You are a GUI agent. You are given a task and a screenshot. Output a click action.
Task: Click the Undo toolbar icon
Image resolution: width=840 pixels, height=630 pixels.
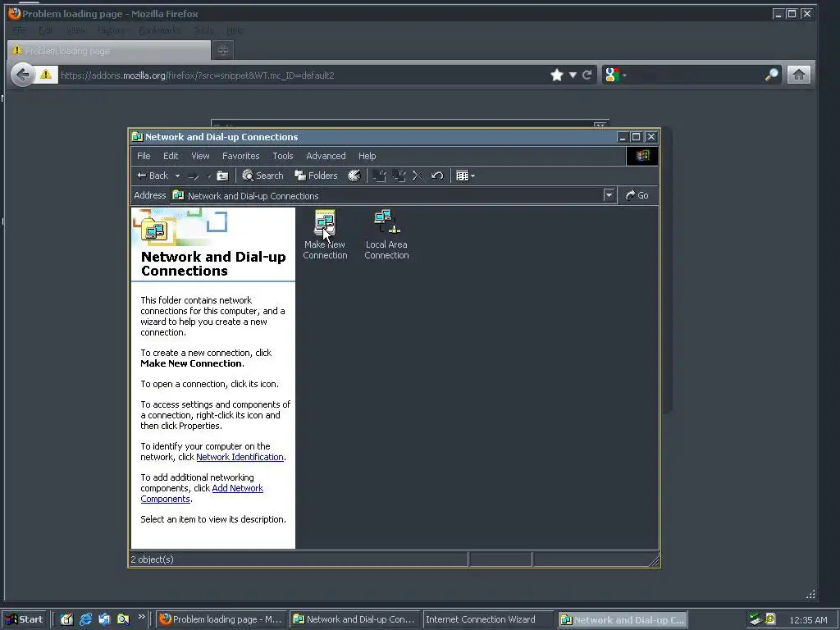click(437, 176)
